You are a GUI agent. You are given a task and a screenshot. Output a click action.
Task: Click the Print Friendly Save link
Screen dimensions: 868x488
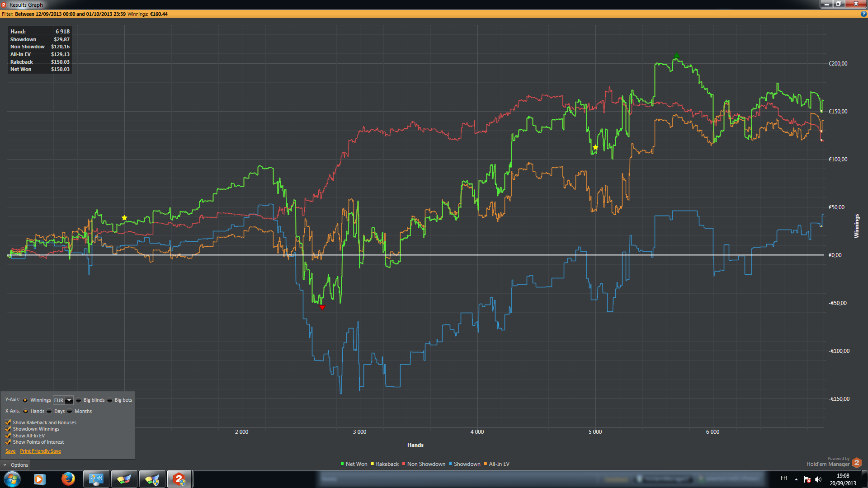(40, 451)
